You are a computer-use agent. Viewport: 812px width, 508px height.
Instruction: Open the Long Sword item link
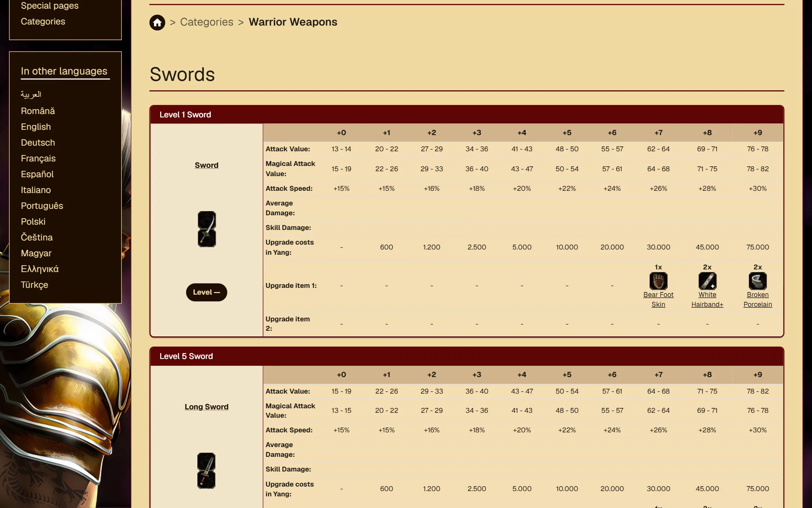pyautogui.click(x=206, y=406)
